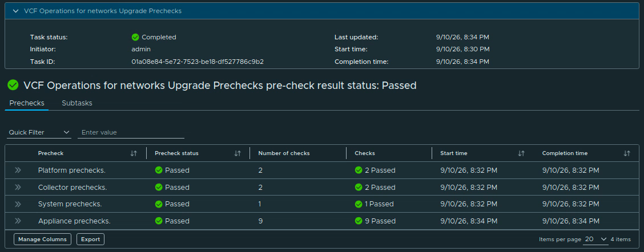
Task: Click the Appliance row start time '9/10/26, 8:34 PM'
Action: (x=469, y=221)
